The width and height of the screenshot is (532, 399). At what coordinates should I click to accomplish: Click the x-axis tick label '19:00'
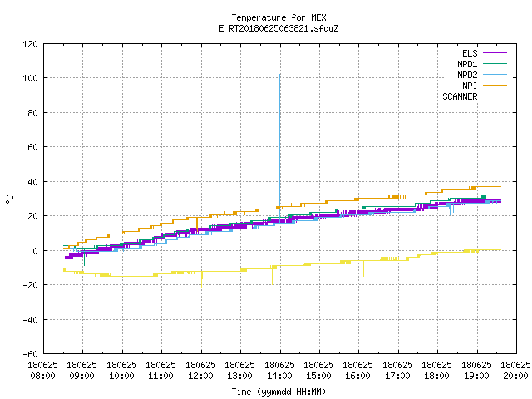(x=476, y=376)
